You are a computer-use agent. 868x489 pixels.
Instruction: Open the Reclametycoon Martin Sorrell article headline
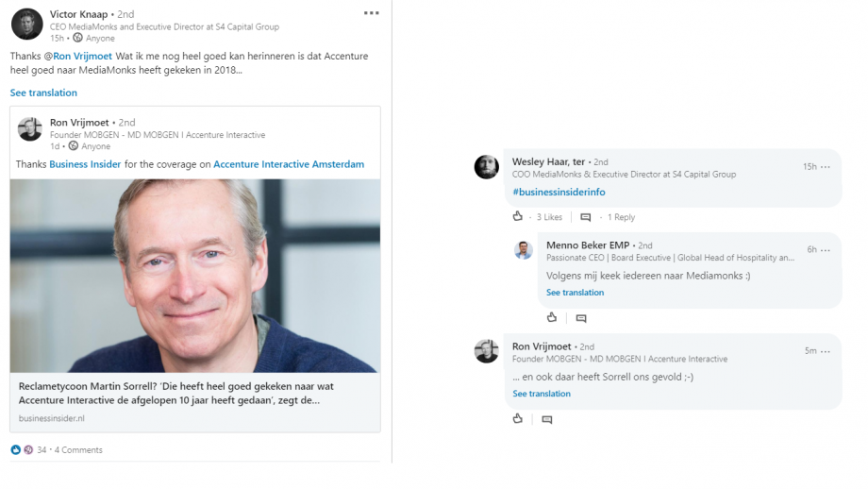(x=176, y=394)
